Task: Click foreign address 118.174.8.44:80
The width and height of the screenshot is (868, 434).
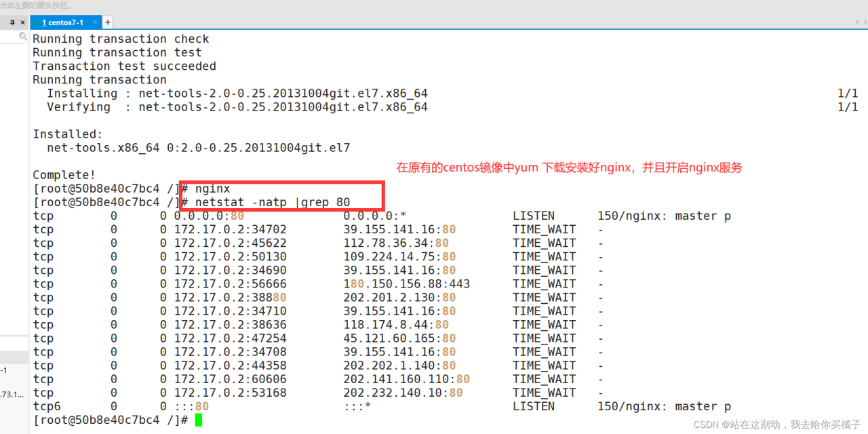Action: (396, 324)
